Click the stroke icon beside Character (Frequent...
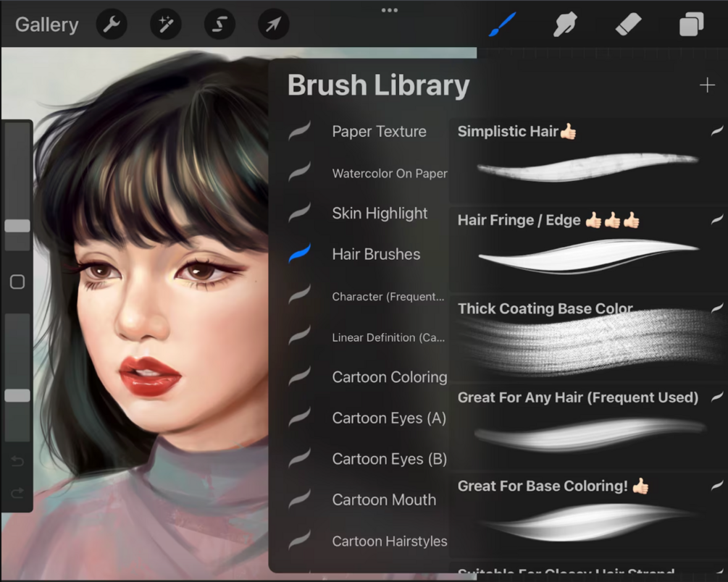 (299, 294)
